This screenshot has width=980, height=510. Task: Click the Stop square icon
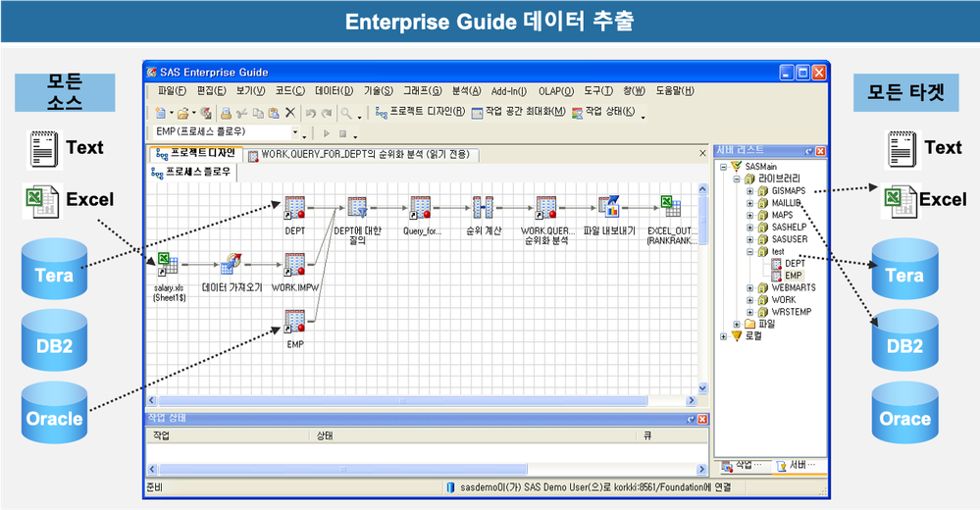coord(342,133)
